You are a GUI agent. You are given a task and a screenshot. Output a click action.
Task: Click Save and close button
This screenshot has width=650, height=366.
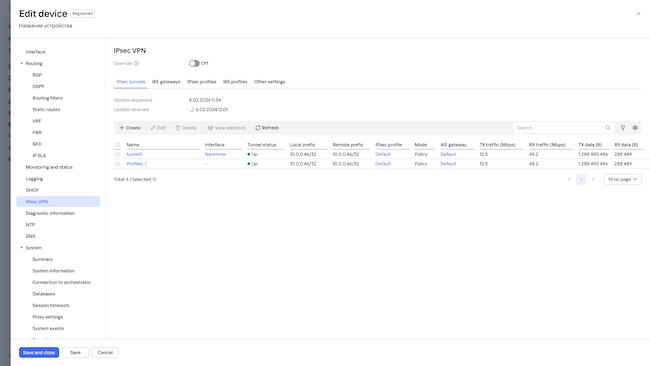click(39, 352)
